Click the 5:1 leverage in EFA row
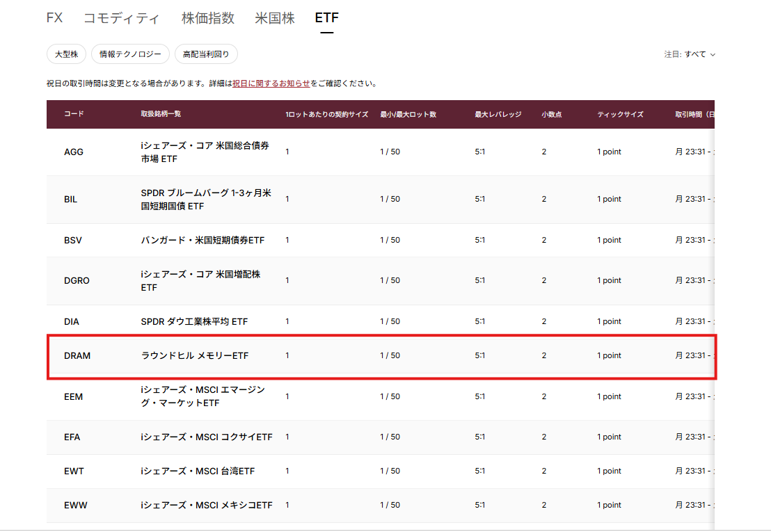Screen dimensions: 771x532 [480, 437]
